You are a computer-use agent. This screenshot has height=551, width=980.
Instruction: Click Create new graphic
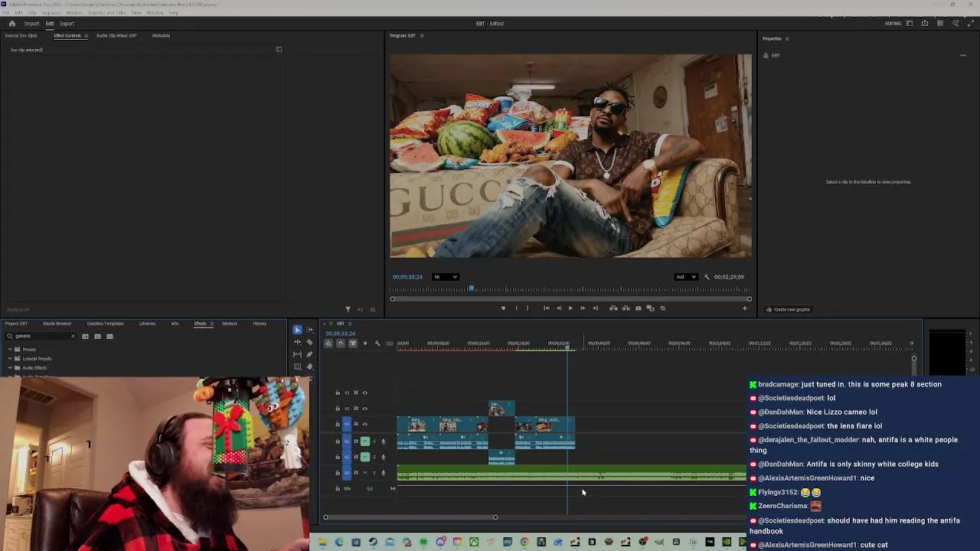(x=788, y=310)
